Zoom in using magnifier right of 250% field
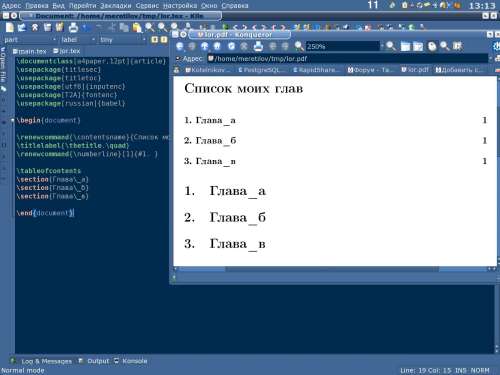This screenshot has height=375, width=500. tap(391, 46)
